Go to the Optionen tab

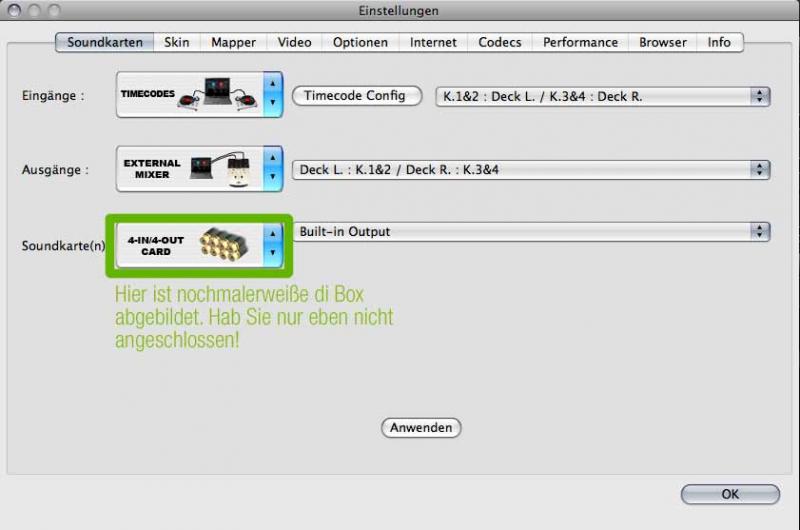tap(360, 42)
